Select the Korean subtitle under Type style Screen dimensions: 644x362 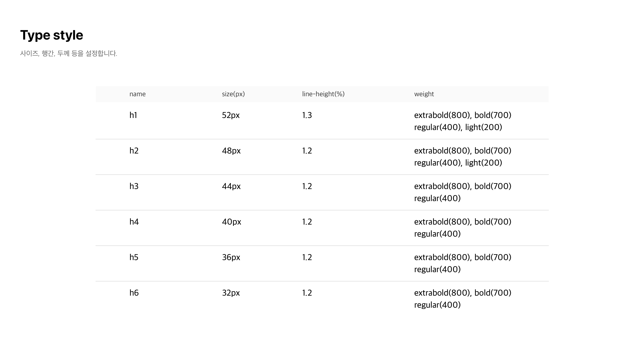coord(68,53)
